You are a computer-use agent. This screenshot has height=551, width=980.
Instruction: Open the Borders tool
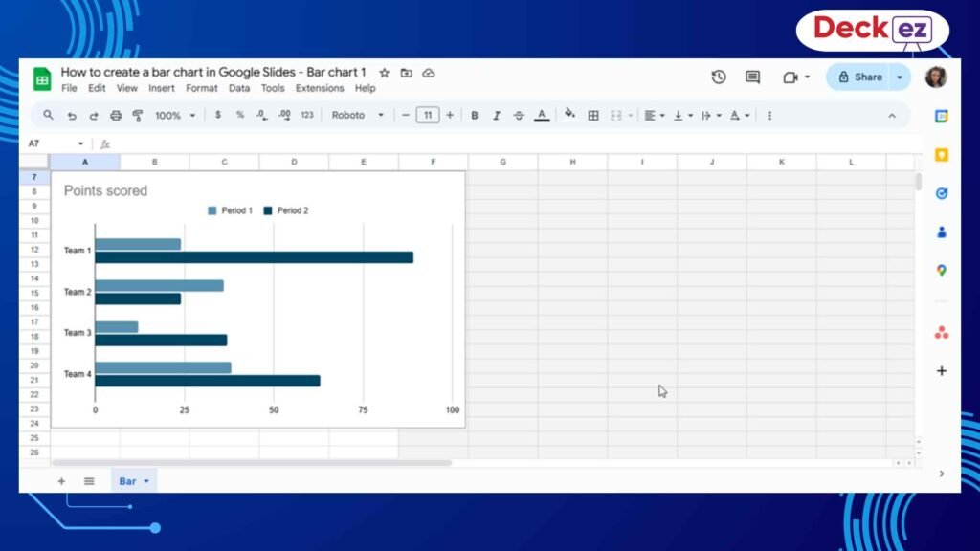(x=593, y=115)
